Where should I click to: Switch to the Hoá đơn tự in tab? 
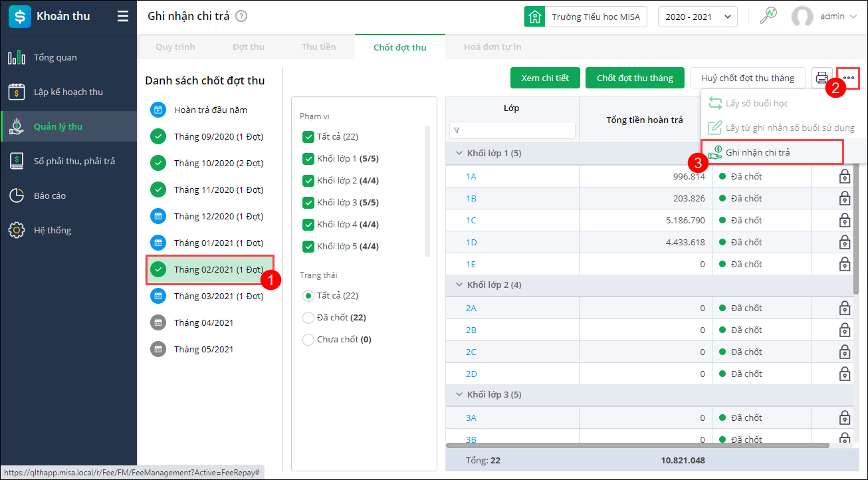point(492,47)
